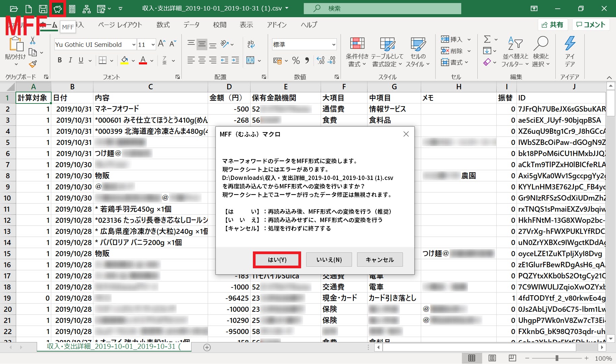
Task: Open the 校閲 ribbon tab
Action: coord(219,25)
